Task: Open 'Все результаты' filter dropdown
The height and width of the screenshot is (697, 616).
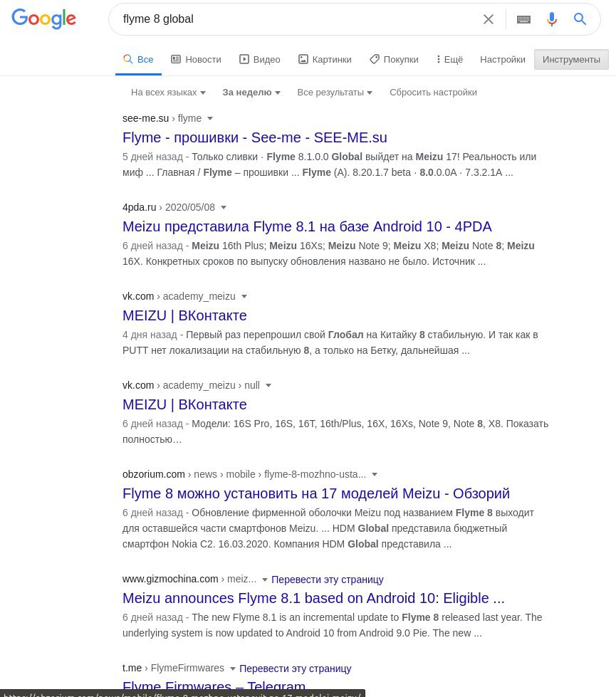Action: point(335,93)
